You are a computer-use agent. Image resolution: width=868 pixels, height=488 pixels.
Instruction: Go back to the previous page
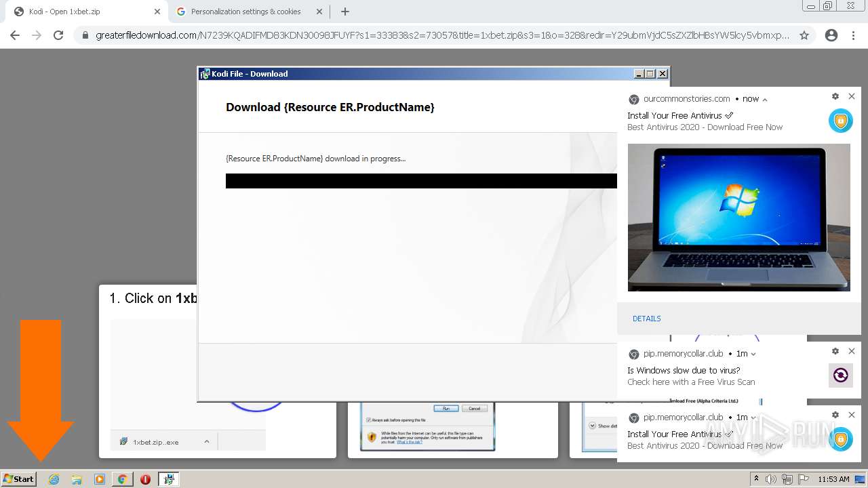15,35
